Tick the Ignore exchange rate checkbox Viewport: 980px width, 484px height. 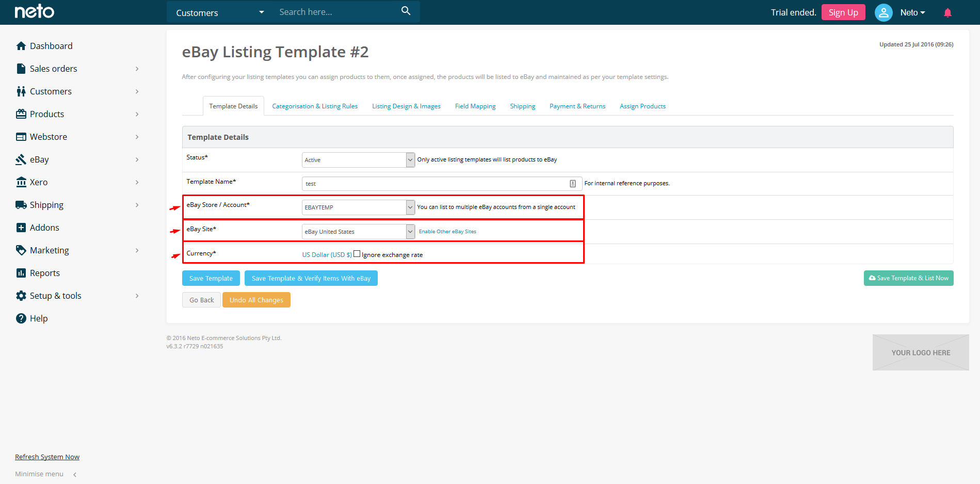click(x=357, y=254)
